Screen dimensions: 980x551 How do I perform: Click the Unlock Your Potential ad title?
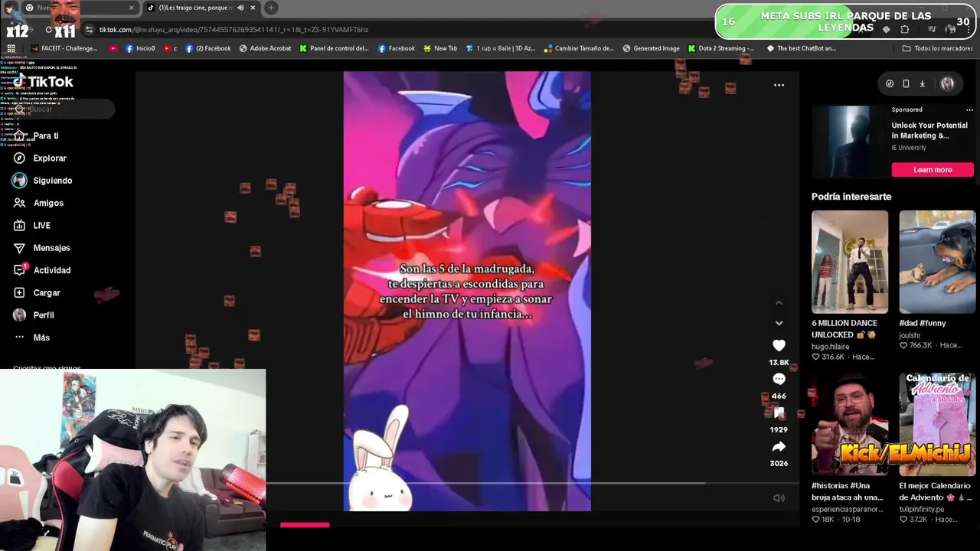pyautogui.click(x=929, y=130)
